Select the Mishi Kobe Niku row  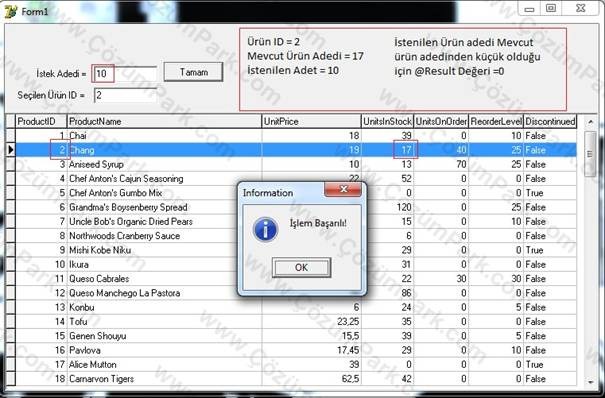tap(296, 250)
